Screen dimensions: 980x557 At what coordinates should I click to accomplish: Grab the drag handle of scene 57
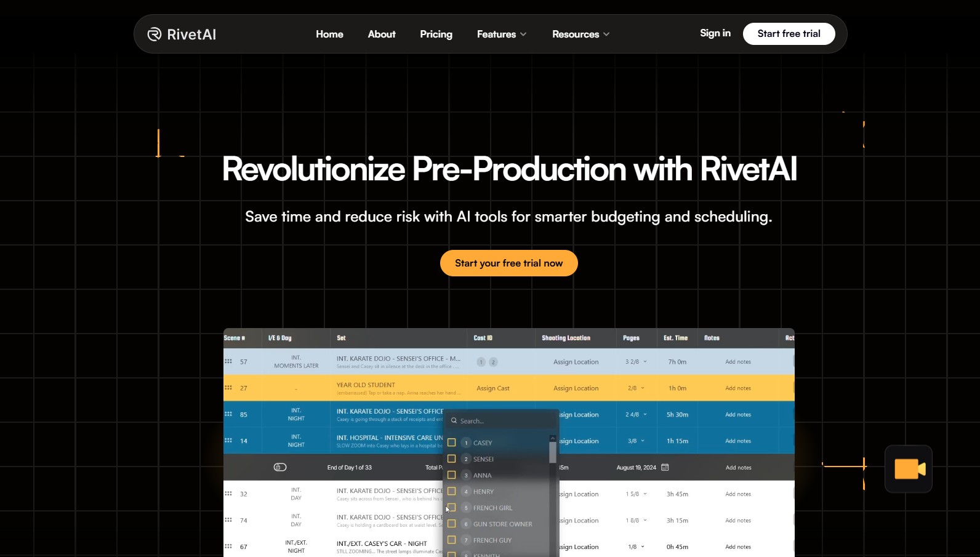click(x=228, y=361)
